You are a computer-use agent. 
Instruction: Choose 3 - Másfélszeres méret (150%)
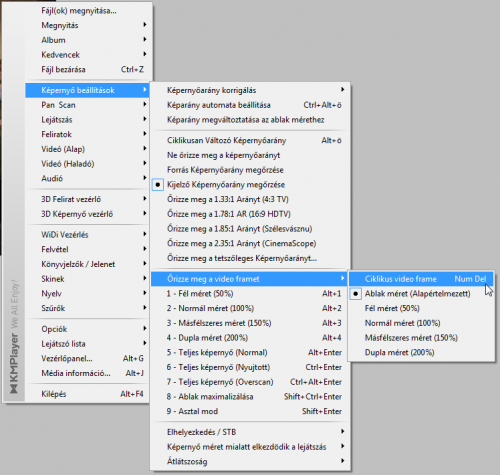click(x=250, y=323)
